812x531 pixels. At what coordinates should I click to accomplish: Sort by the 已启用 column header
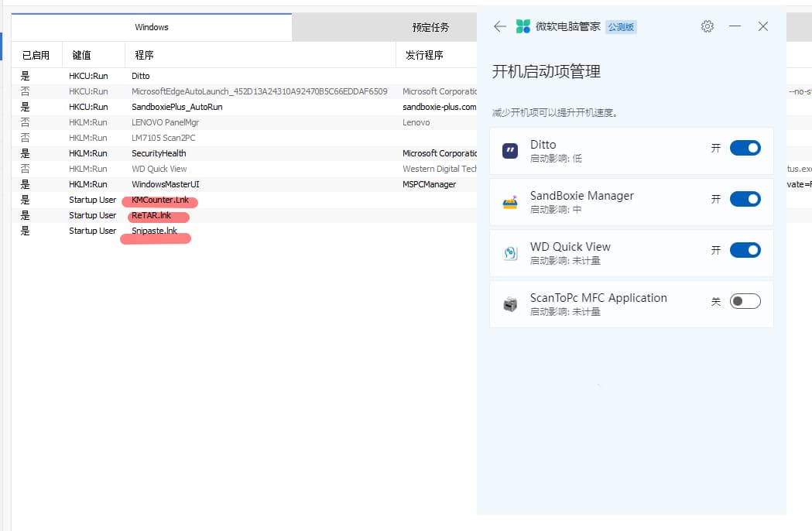point(36,55)
